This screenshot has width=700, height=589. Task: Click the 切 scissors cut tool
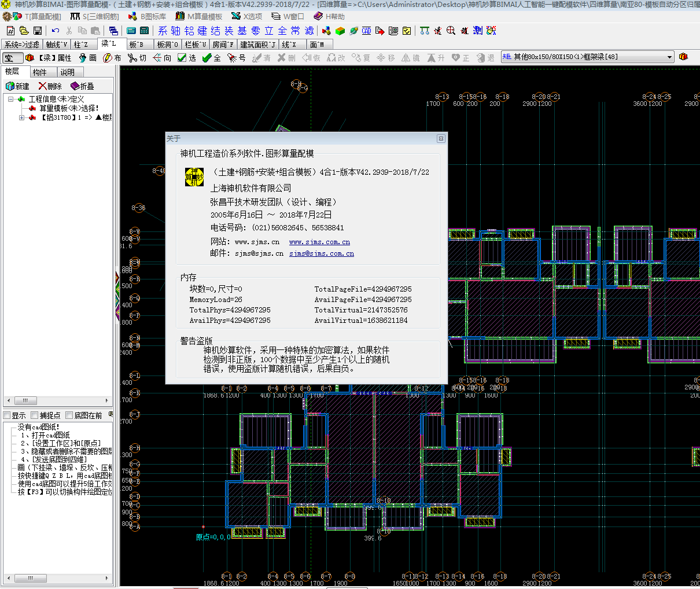[137, 58]
